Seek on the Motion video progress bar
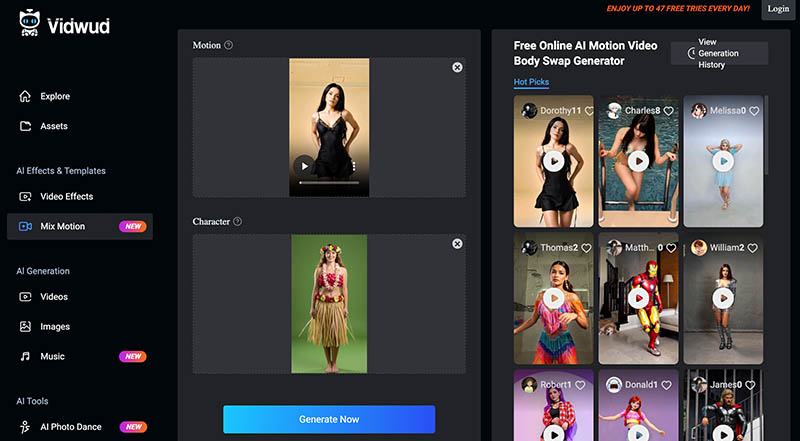 pyautogui.click(x=328, y=183)
